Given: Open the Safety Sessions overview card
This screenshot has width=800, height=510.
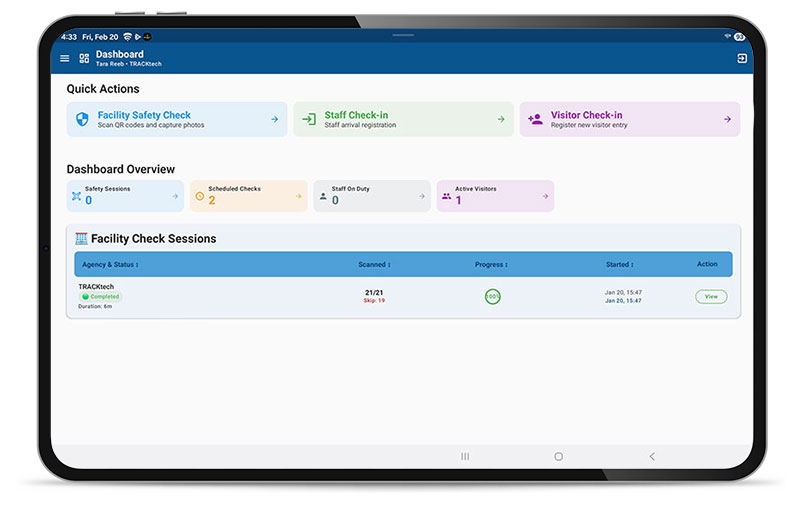Looking at the screenshot, I should [x=125, y=196].
